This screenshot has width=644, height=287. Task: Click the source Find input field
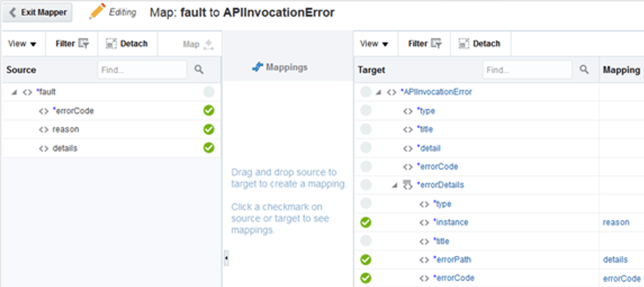click(141, 70)
